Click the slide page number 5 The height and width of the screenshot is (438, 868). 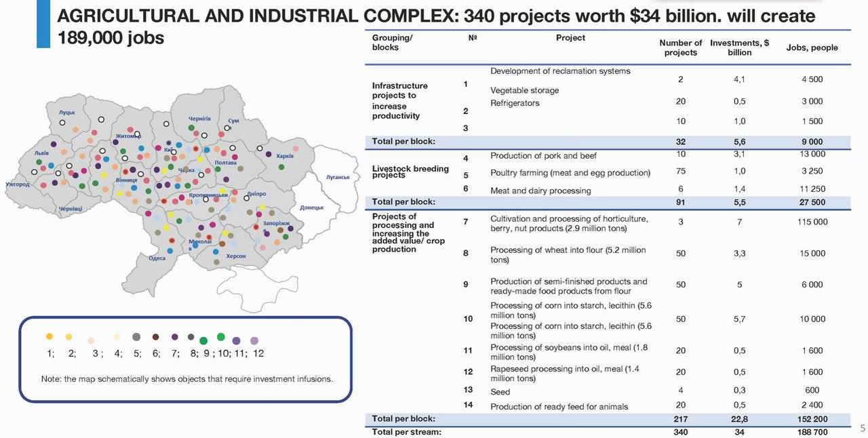862,428
